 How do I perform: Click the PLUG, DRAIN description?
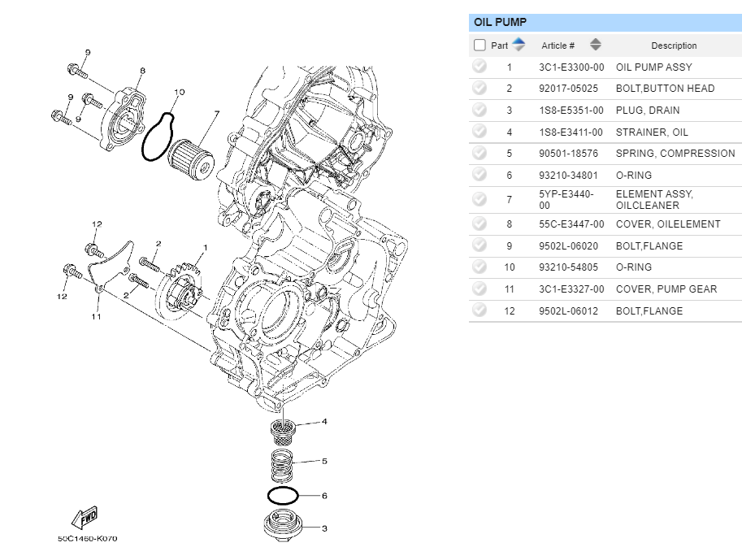tap(648, 111)
